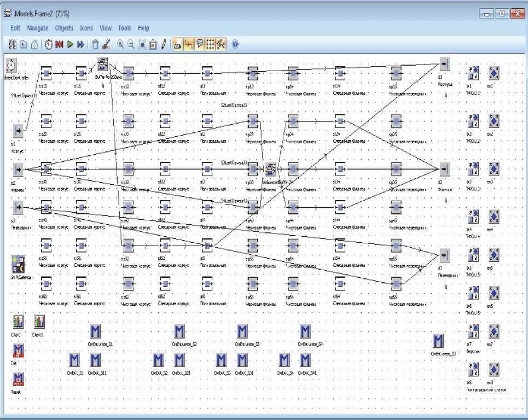Select the Chart1 object icon
Image resolution: width=528 pixels, height=420 pixels.
pos(39,322)
